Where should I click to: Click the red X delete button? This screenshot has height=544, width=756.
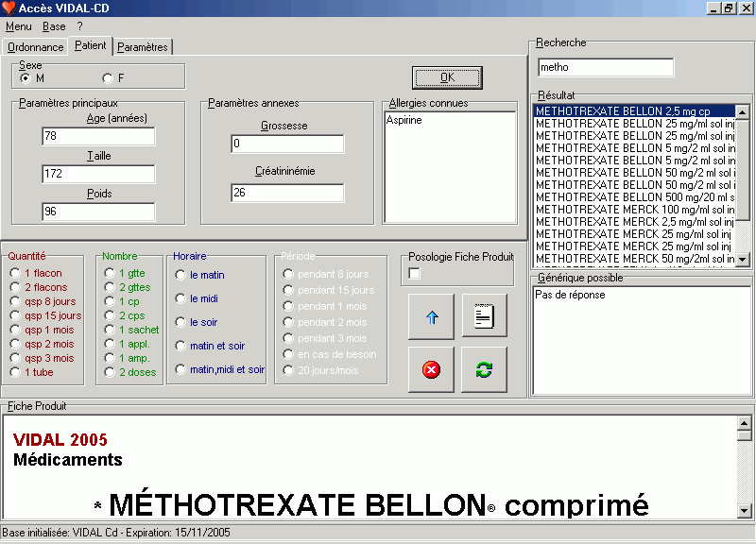pos(431,370)
